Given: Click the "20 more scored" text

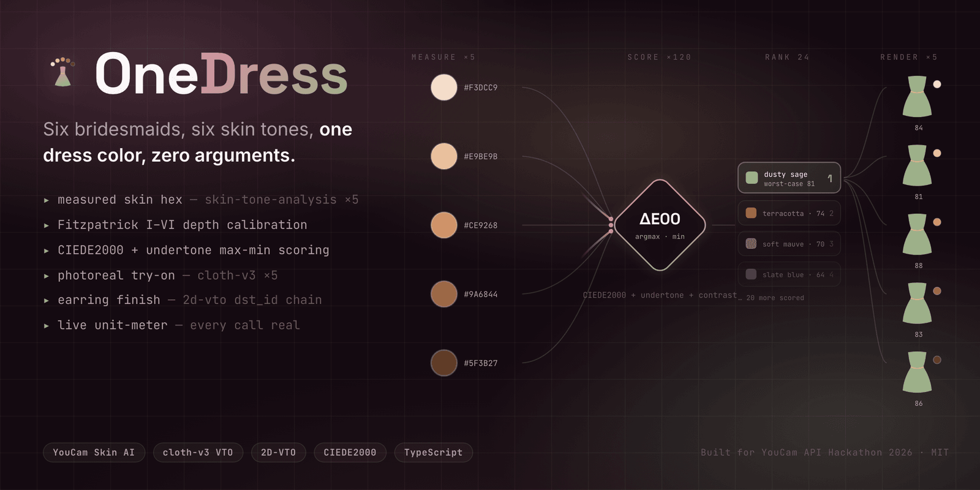Looking at the screenshot, I should click(775, 298).
